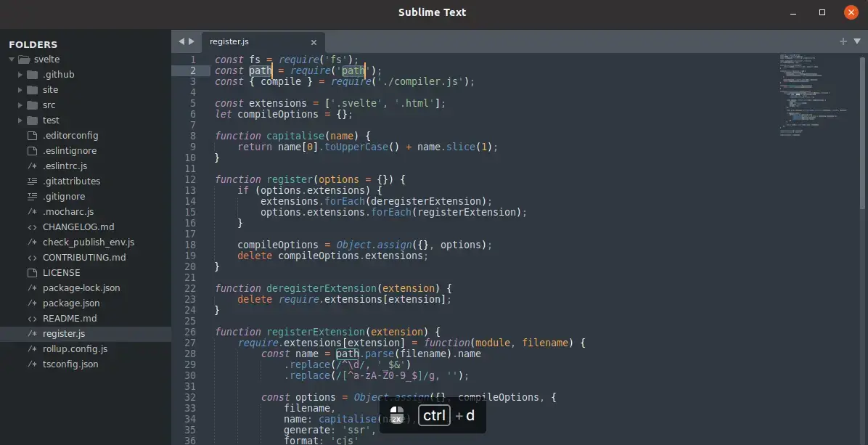Click the site folder icon
Screen dimensions: 868x445
pos(32,90)
